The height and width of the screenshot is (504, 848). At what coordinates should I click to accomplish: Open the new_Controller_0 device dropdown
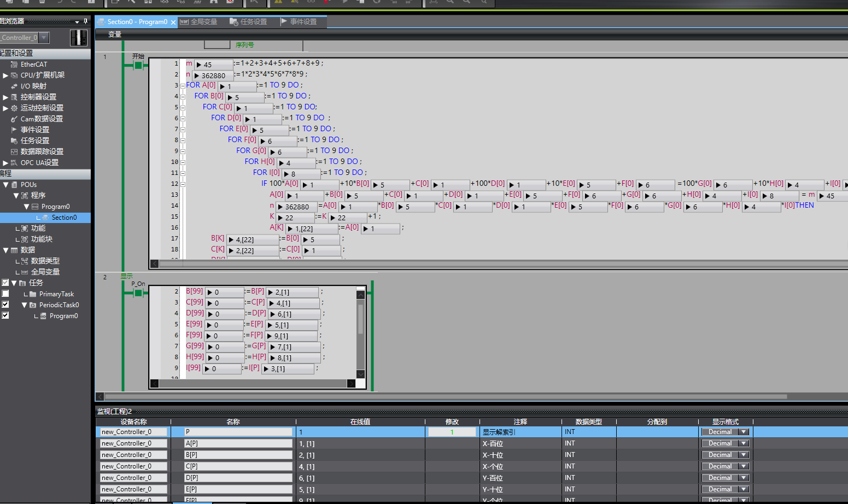tap(44, 38)
